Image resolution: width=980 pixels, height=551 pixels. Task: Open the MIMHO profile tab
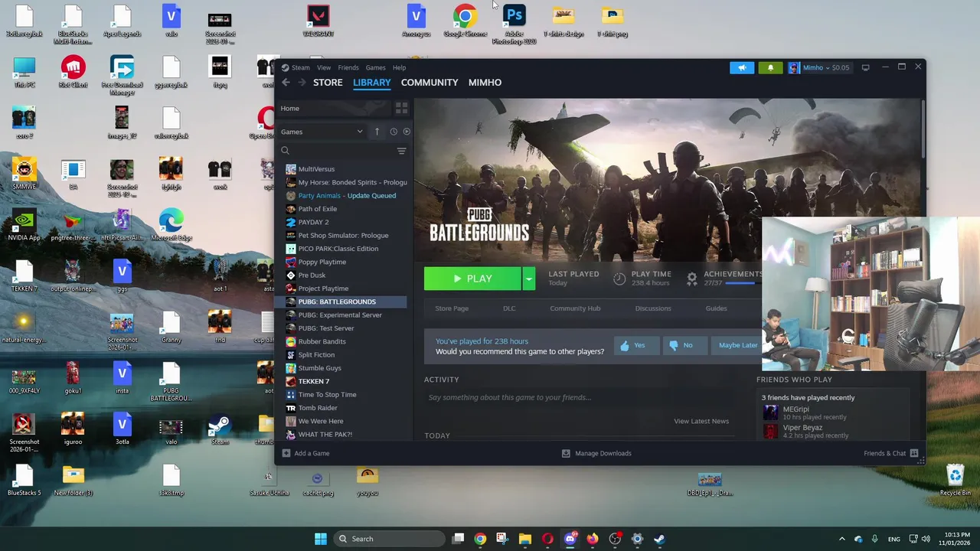tap(485, 83)
